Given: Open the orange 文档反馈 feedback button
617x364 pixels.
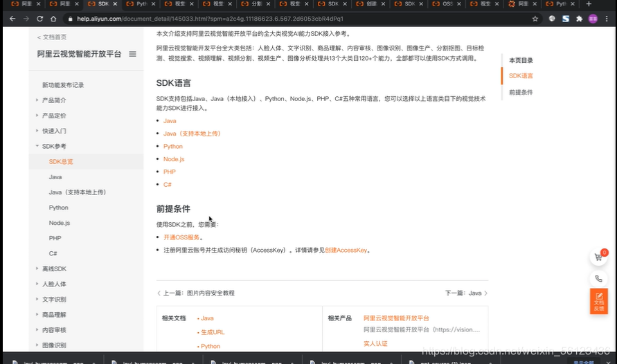Looking at the screenshot, I should point(599,301).
